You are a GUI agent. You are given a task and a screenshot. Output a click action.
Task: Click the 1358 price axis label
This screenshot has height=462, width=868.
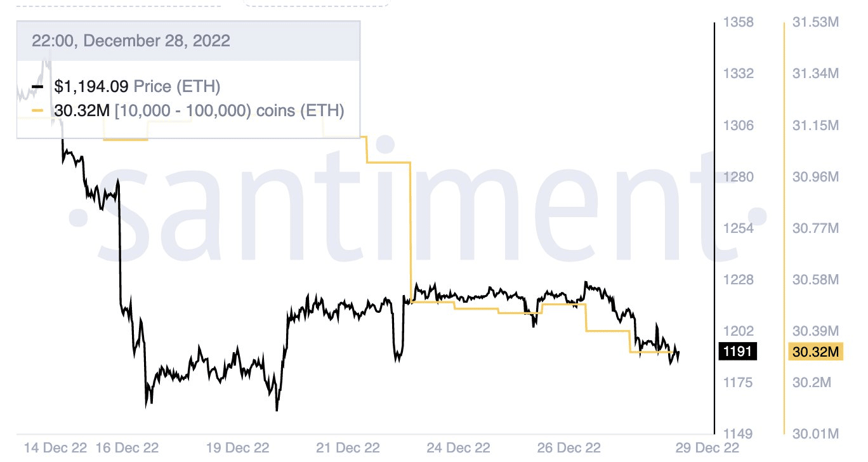click(x=739, y=22)
